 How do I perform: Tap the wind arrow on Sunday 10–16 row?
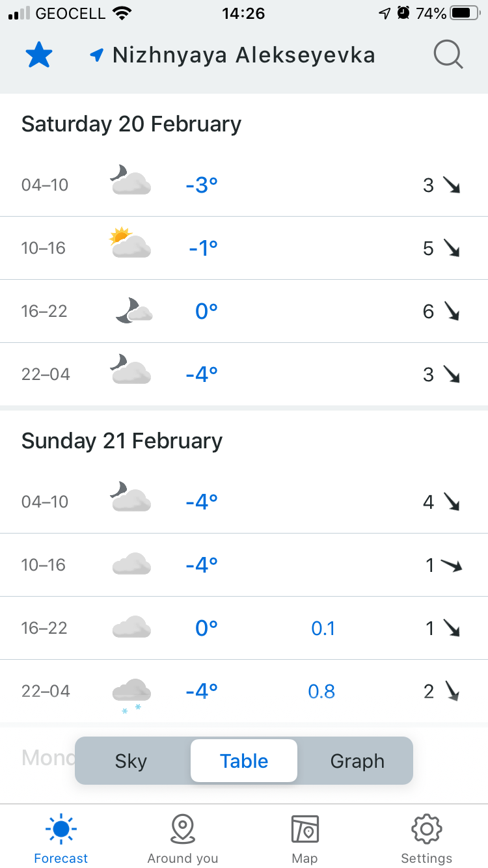click(451, 565)
